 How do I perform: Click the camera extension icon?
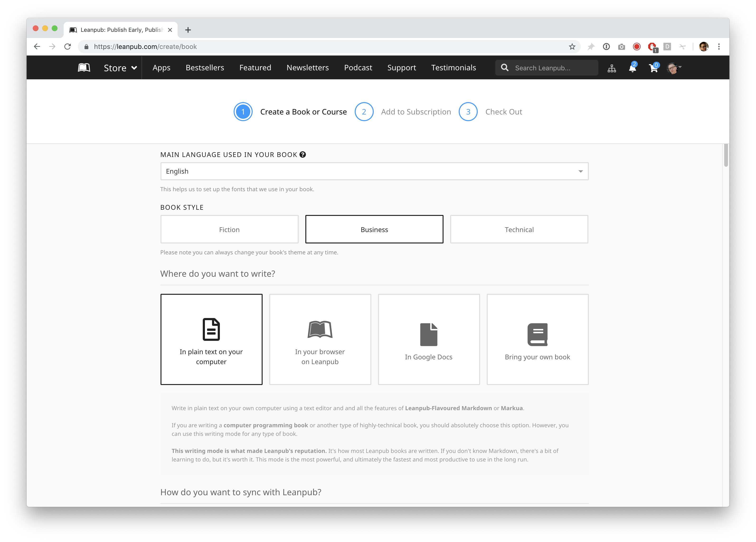(x=621, y=47)
